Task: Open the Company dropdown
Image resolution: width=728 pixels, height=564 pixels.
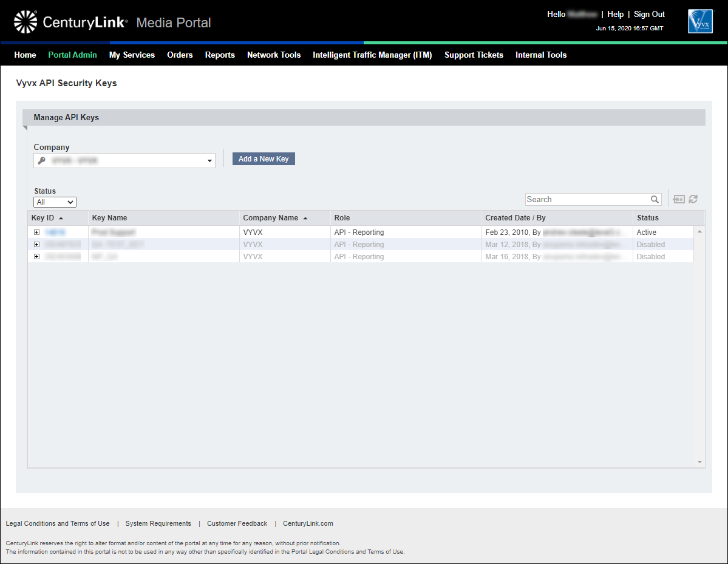Action: pyautogui.click(x=124, y=161)
